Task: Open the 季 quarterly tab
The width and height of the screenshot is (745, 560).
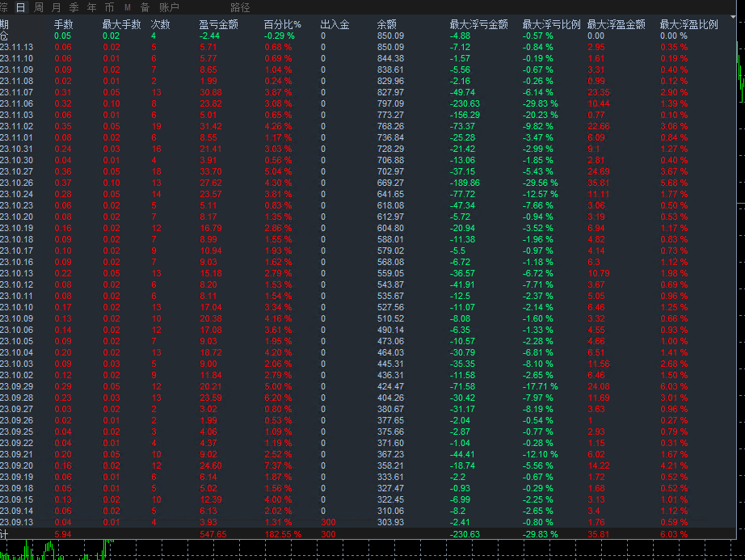Action: click(74, 7)
